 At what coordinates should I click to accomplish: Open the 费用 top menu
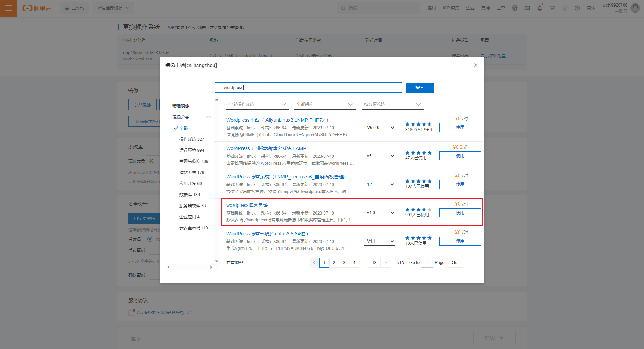pyautogui.click(x=432, y=8)
